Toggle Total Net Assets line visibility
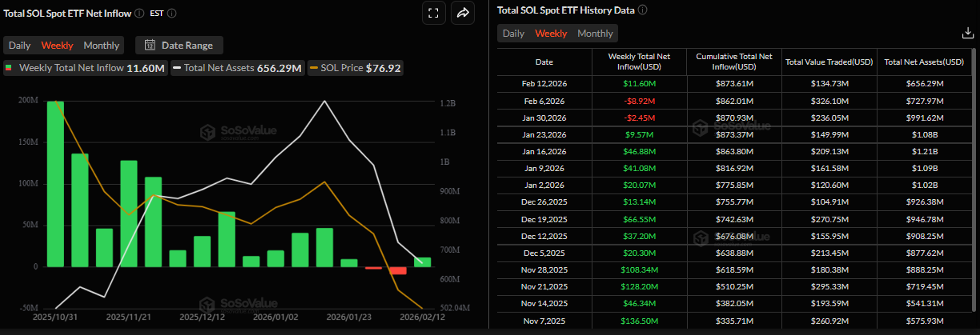The image size is (980, 335). tap(238, 68)
